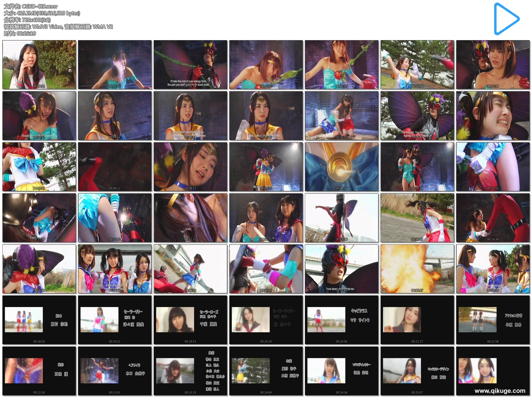Pick the credits frame at 00:21:27
The height and width of the screenshot is (398, 532).
[417, 320]
